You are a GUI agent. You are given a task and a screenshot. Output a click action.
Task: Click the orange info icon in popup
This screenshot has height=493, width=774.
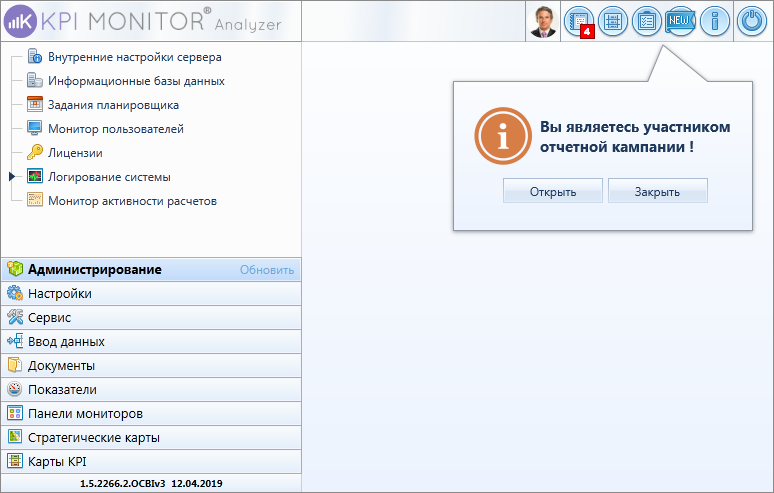click(503, 136)
